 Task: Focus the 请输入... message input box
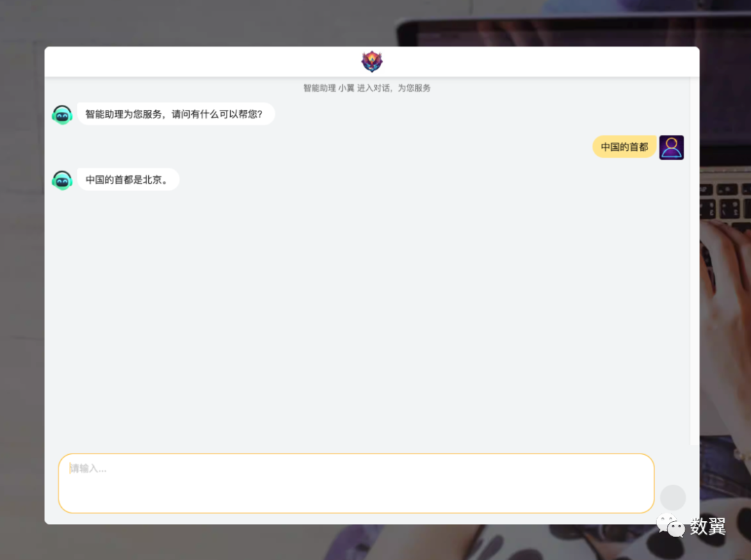pos(356,483)
